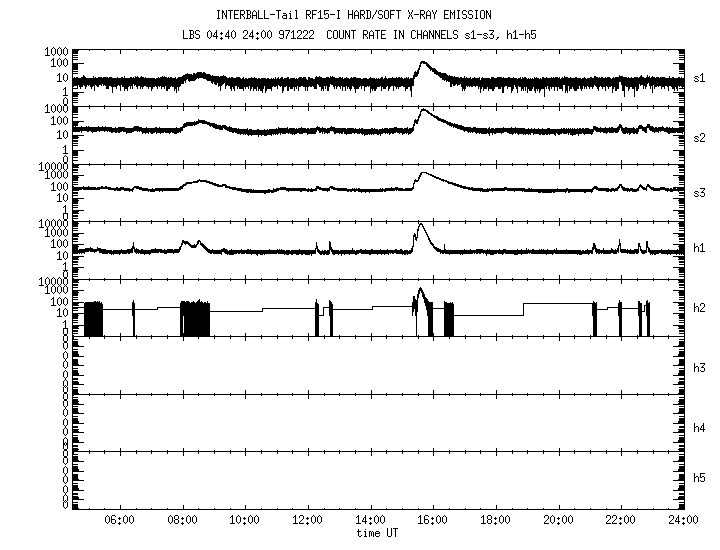
Task: Select the h5 channel label
Action: coord(699,480)
